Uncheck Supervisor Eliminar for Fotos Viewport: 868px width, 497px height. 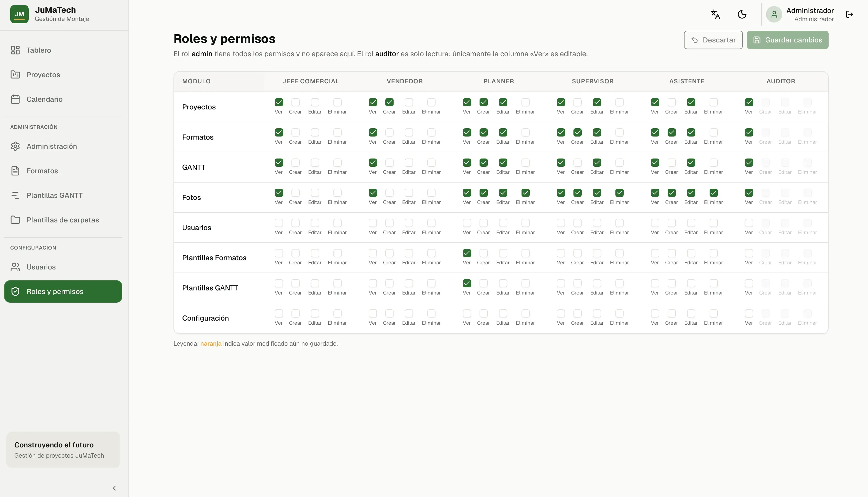(619, 193)
